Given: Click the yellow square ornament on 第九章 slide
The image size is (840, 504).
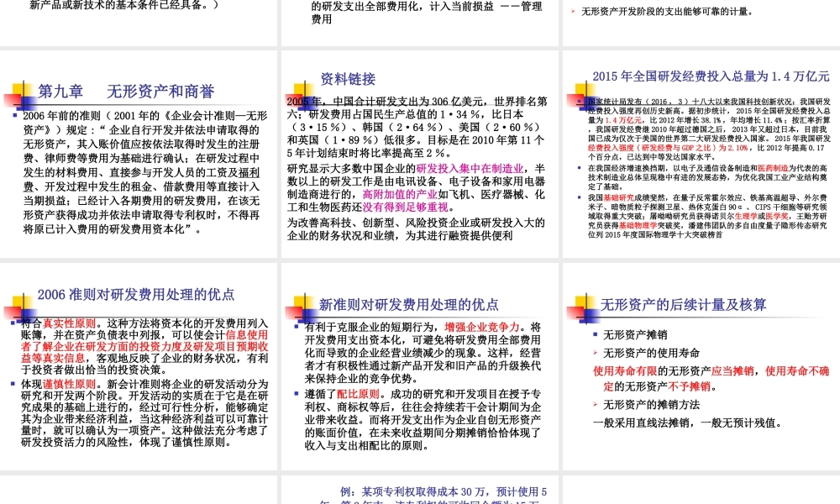Looking at the screenshot, I should (x=18, y=87).
